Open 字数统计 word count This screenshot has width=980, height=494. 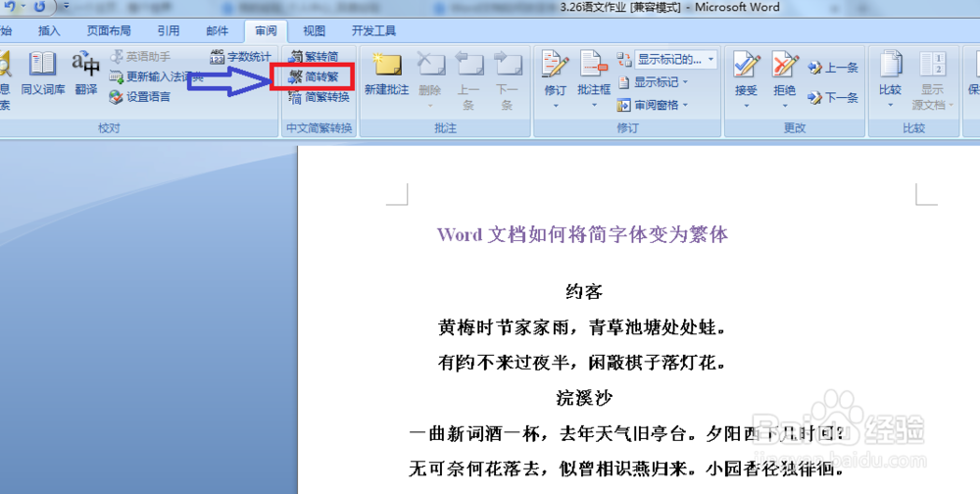pos(240,57)
